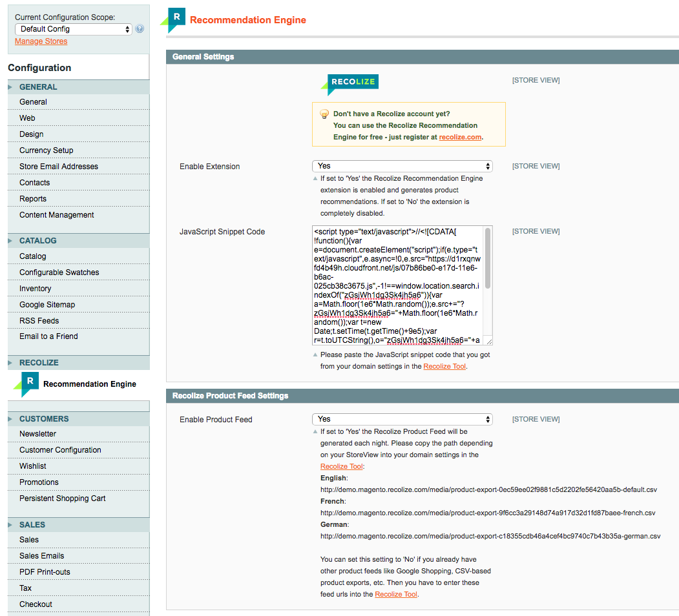The image size is (679, 616).
Task: Click the JavaScript Snippet Code label
Action: [x=222, y=232]
